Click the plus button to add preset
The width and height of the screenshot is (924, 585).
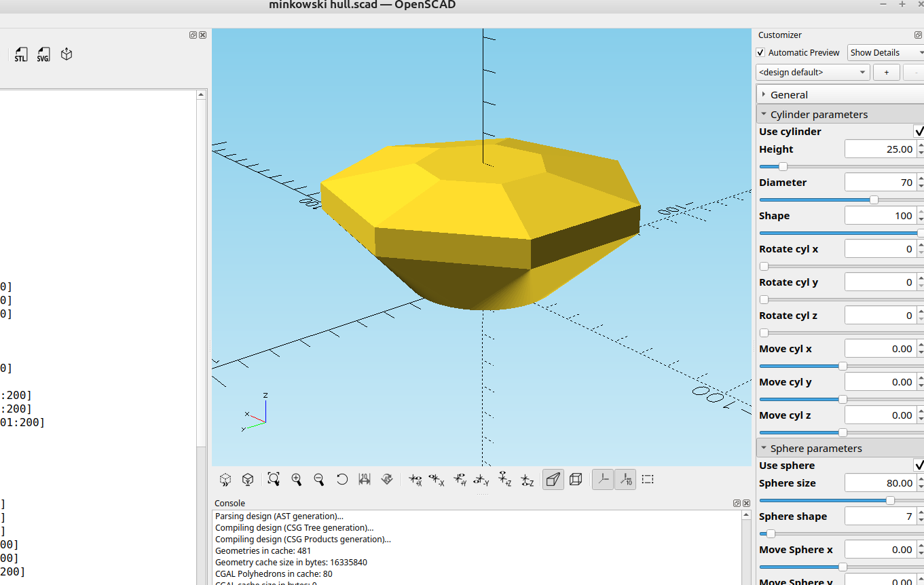tap(886, 72)
